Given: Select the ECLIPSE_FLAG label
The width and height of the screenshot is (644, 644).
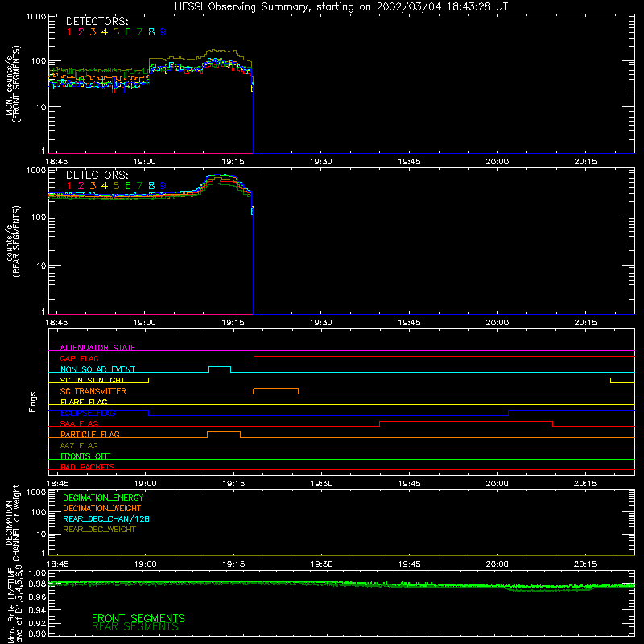Looking at the screenshot, I should 88,413.
